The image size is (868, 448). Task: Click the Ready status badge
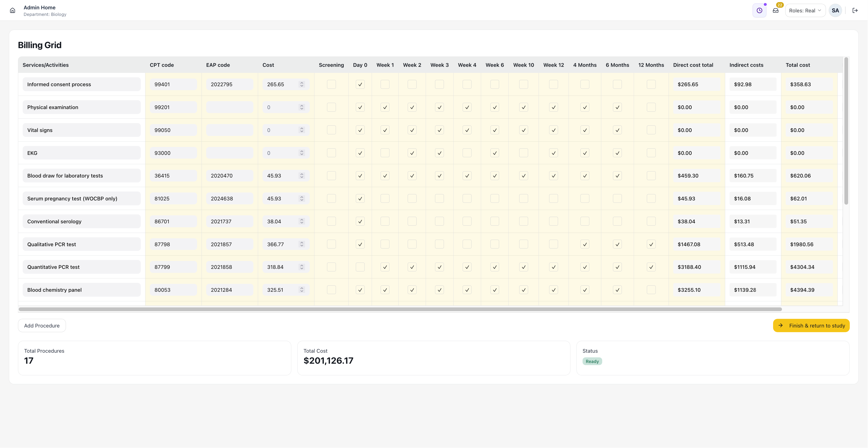pyautogui.click(x=592, y=361)
